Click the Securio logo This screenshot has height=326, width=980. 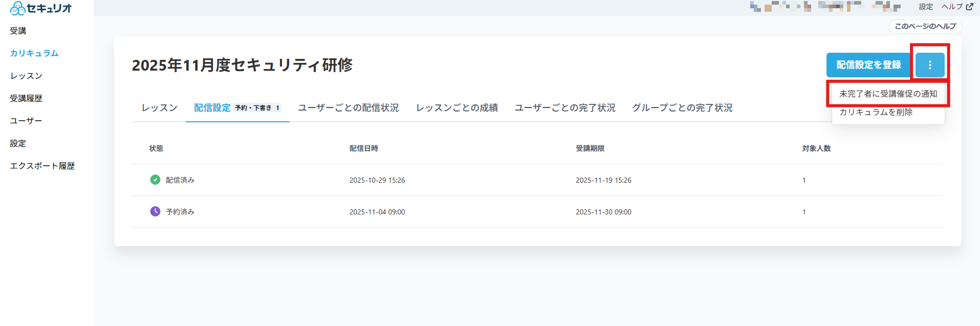[41, 8]
